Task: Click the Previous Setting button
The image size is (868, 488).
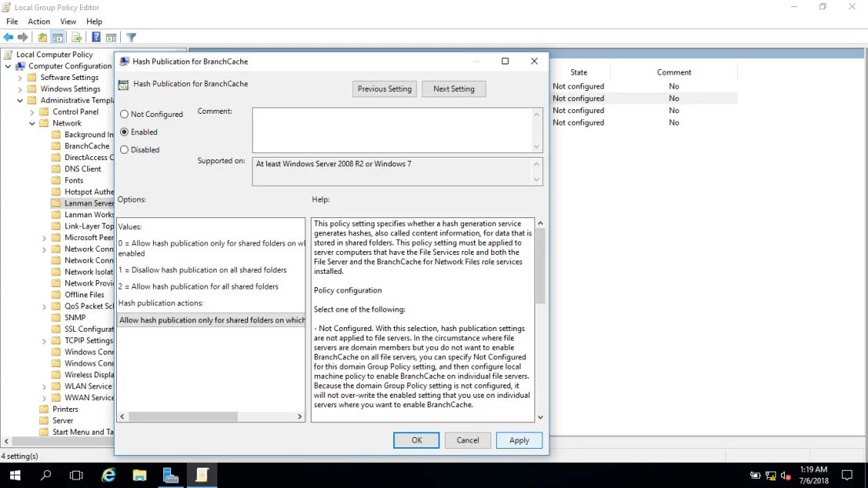Action: tap(385, 89)
